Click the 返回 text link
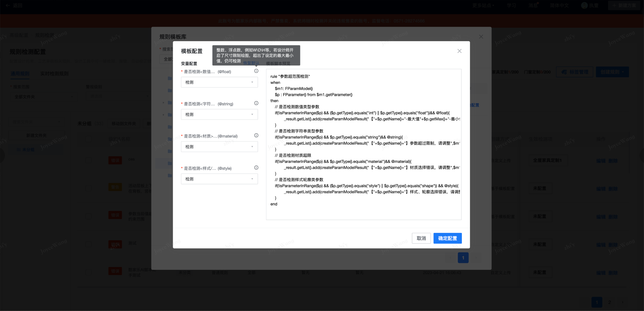 click(x=18, y=5)
